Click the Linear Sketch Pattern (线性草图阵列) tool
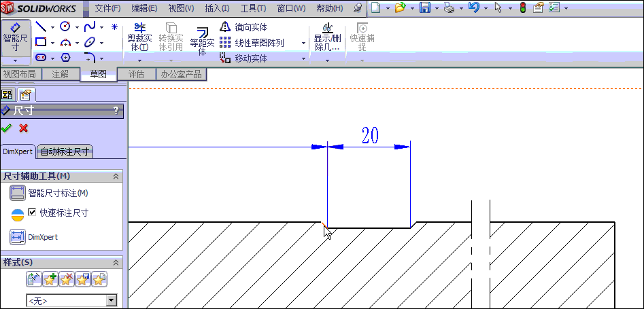The image size is (644, 309). tap(252, 43)
